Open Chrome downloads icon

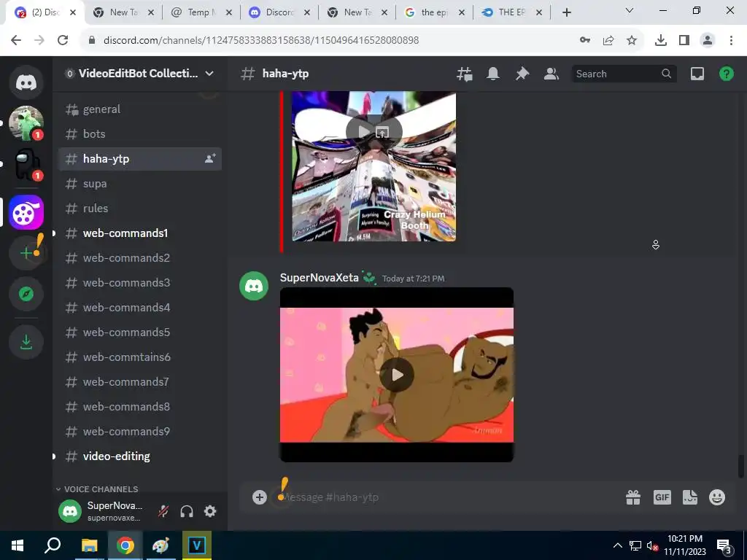661,41
